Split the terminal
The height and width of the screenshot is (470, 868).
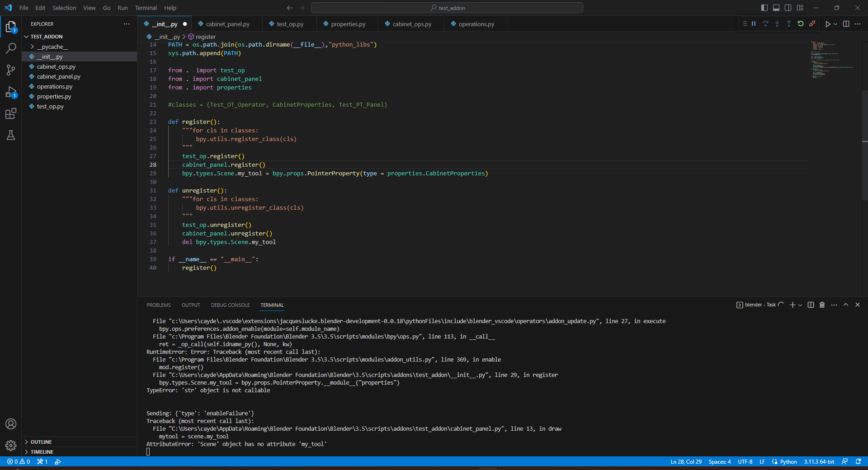pos(811,305)
